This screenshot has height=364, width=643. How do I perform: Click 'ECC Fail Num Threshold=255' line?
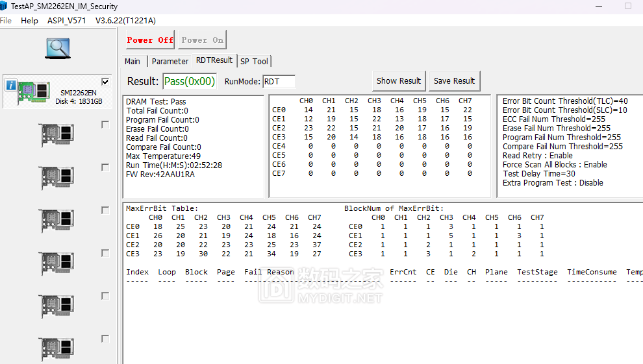pos(553,119)
